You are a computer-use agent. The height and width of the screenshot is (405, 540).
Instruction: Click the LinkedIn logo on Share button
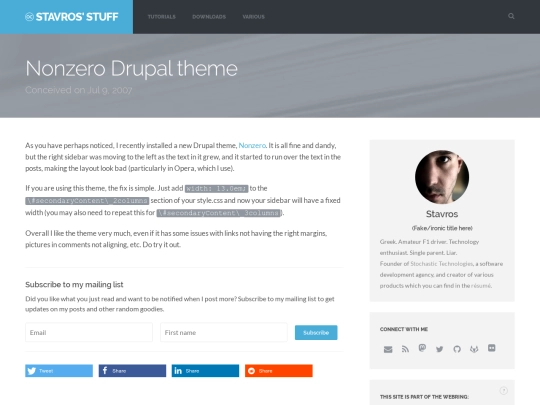tap(178, 371)
